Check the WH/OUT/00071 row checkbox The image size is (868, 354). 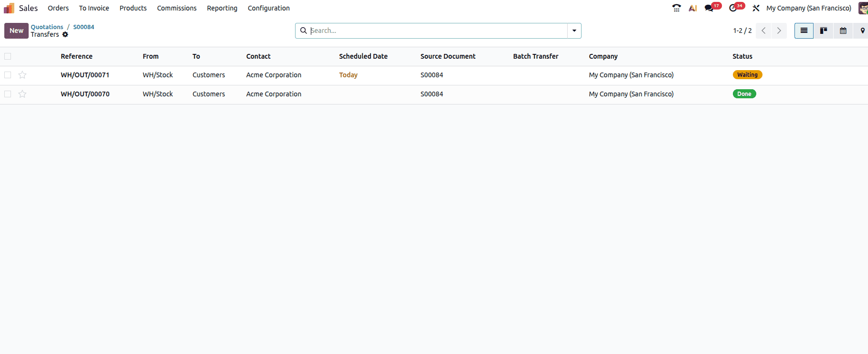point(8,75)
